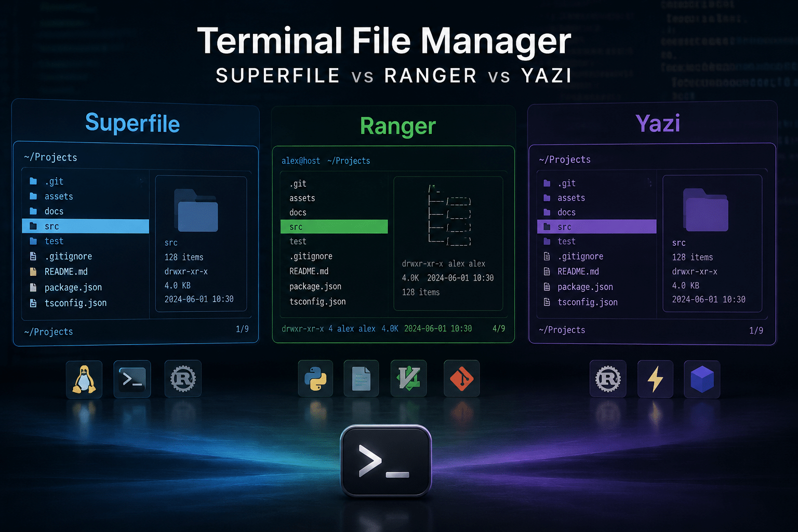The image size is (798, 532).
Task: Open the document file icon beside the Python logo
Action: [x=361, y=379]
